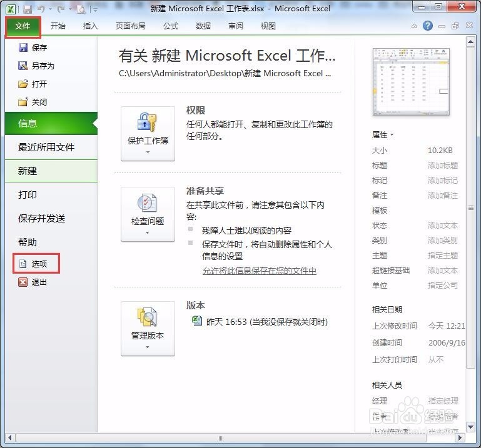Click 保存 in the backstage menu
Screen dimensions: 481x448
pyautogui.click(x=33, y=48)
